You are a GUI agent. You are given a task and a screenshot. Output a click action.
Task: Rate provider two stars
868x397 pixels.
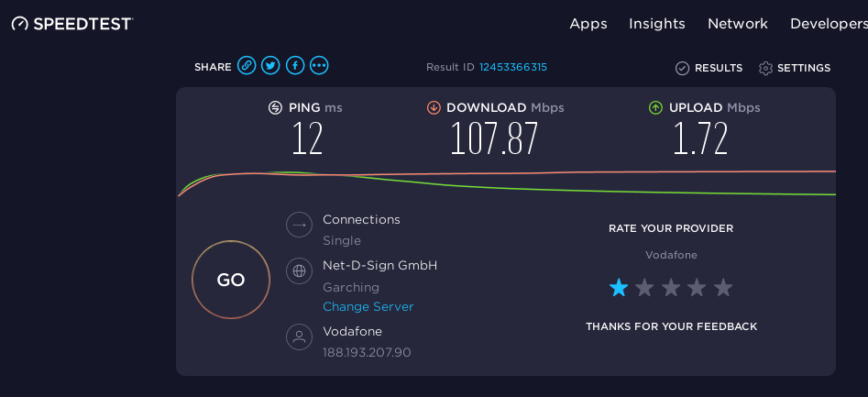tap(644, 288)
